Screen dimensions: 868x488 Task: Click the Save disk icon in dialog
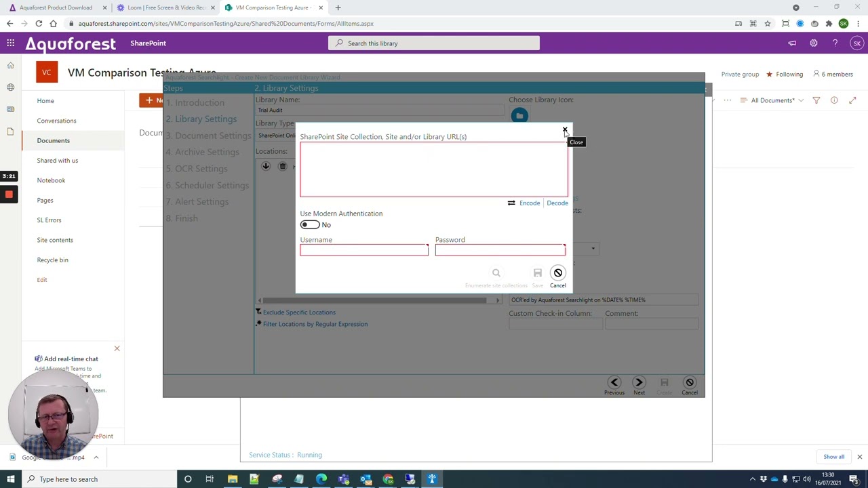(x=538, y=273)
